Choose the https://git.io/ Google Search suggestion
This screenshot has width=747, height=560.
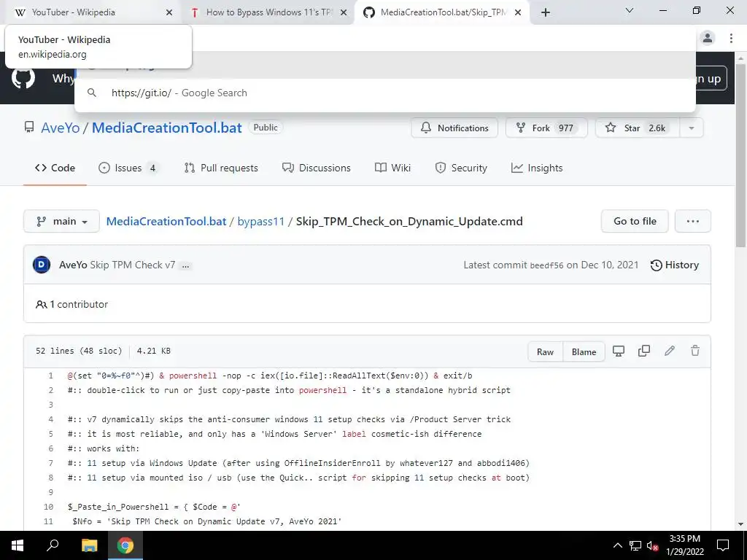point(385,93)
